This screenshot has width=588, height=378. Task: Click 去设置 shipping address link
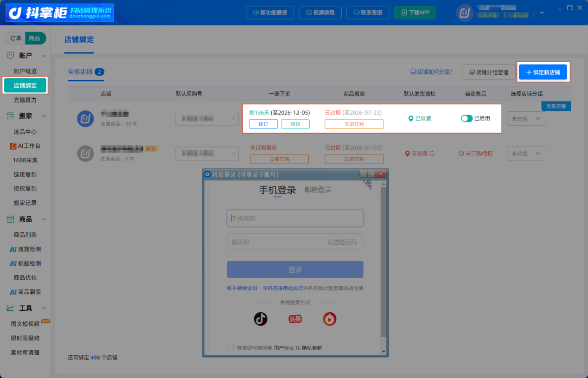pyautogui.click(x=416, y=154)
